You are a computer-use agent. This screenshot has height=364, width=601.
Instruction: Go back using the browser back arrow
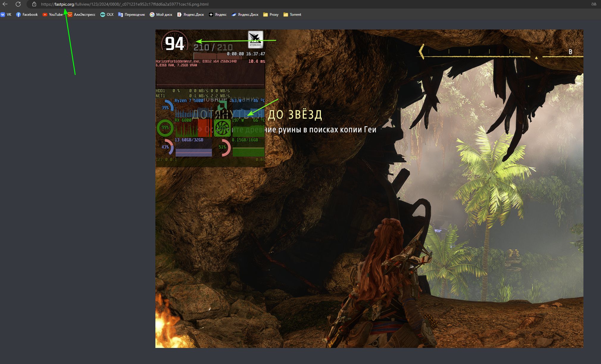(x=5, y=4)
